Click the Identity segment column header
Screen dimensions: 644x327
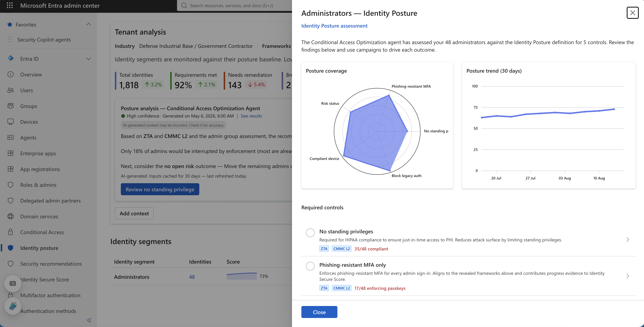pyautogui.click(x=134, y=261)
